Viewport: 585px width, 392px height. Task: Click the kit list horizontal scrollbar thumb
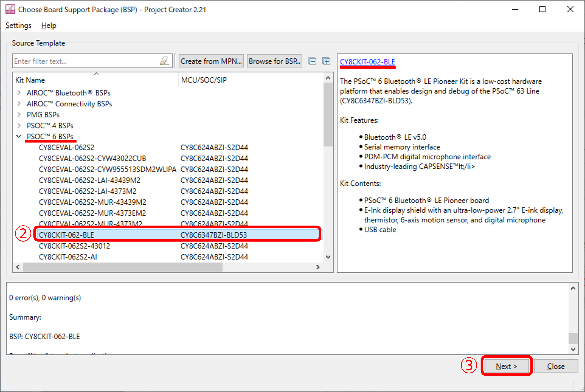pyautogui.click(x=123, y=267)
